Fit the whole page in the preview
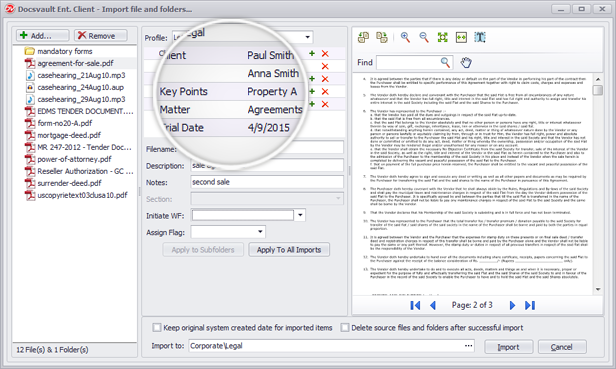Image resolution: width=616 pixels, height=369 pixels. point(442,37)
